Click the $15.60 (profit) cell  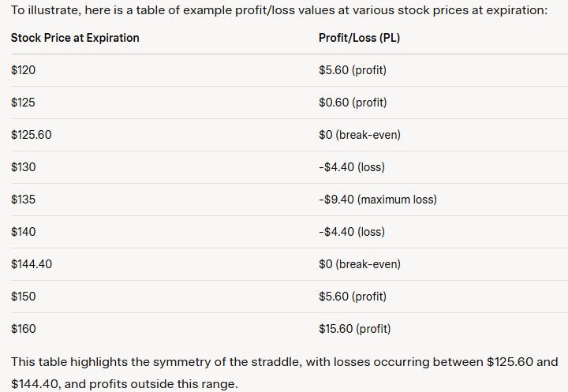(354, 329)
